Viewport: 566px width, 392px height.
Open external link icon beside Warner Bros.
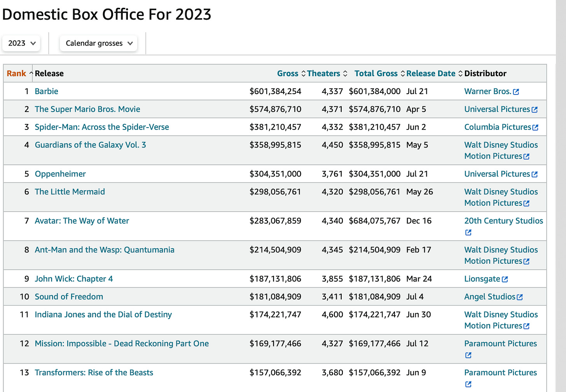click(516, 92)
